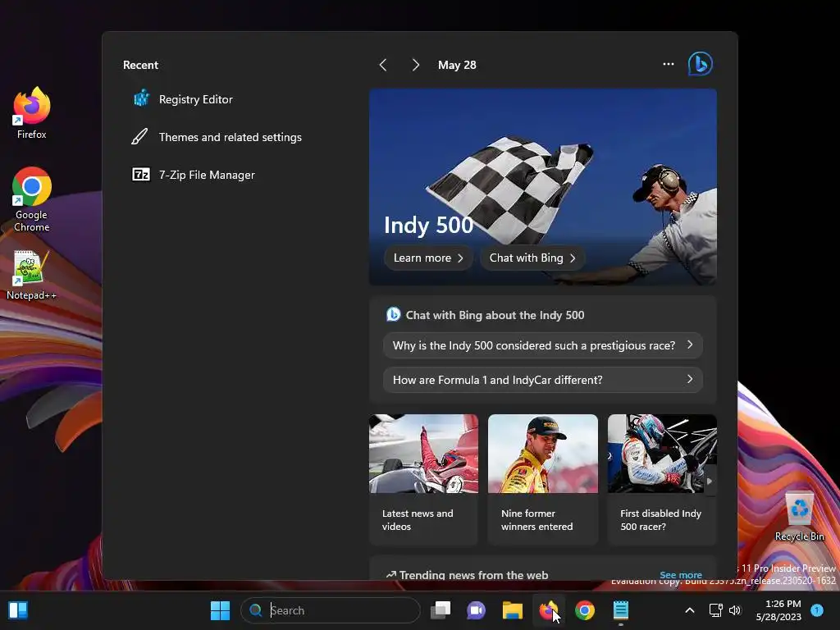
Task: Open the Windows Start button
Action: (220, 610)
